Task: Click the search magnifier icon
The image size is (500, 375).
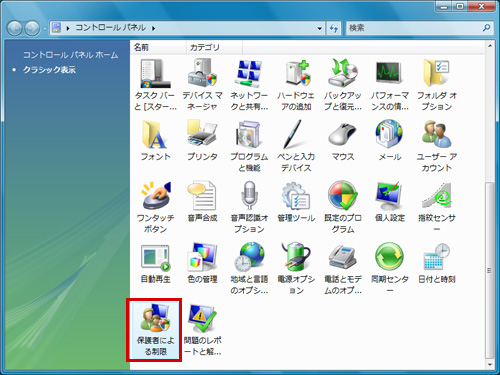Action: click(486, 28)
